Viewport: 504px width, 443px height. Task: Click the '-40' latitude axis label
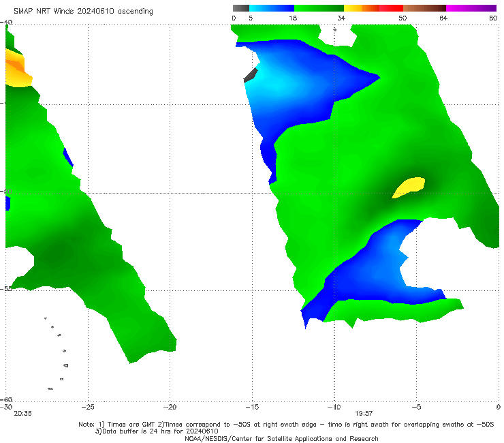click(x=7, y=22)
